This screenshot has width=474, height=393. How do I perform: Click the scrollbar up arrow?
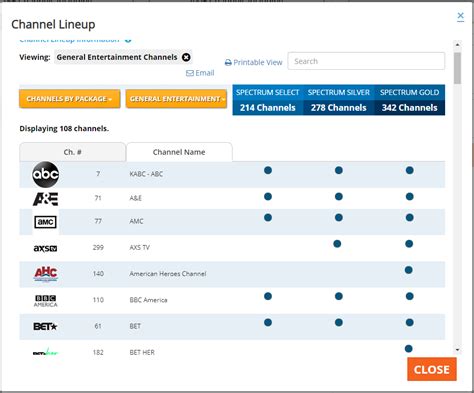tap(458, 44)
